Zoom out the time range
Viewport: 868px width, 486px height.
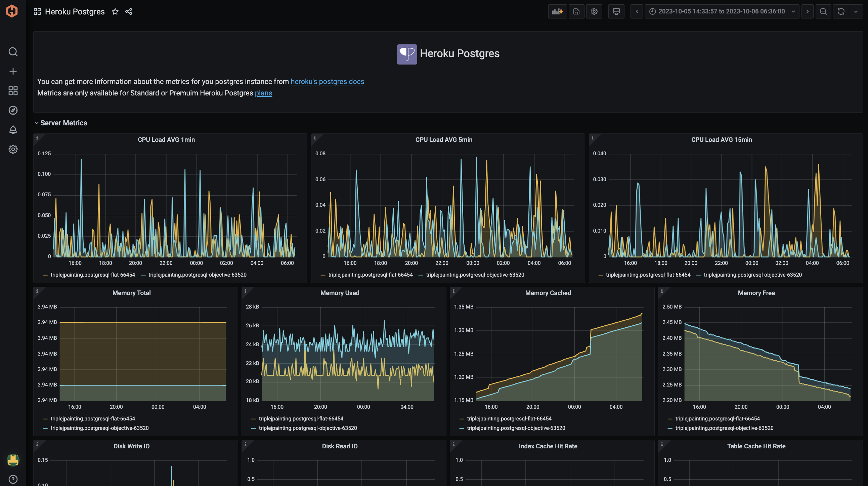[823, 11]
